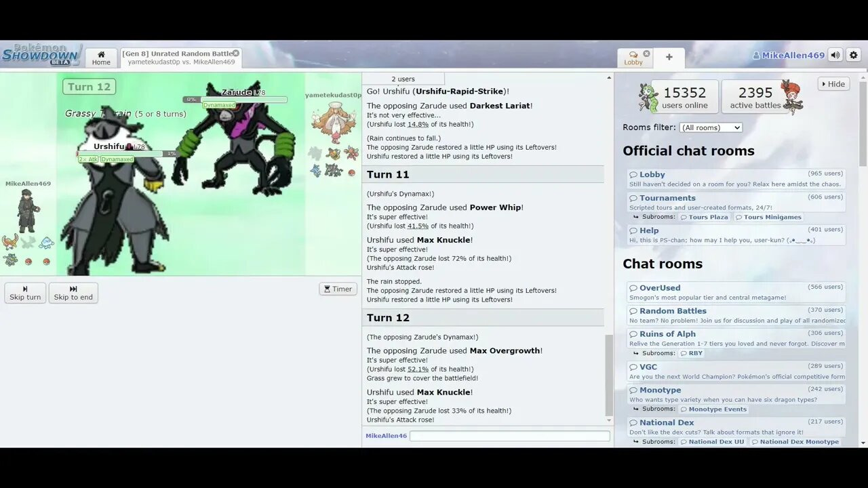Open the Tours Plaza subroom
This screenshot has width=868, height=488.
(704, 217)
